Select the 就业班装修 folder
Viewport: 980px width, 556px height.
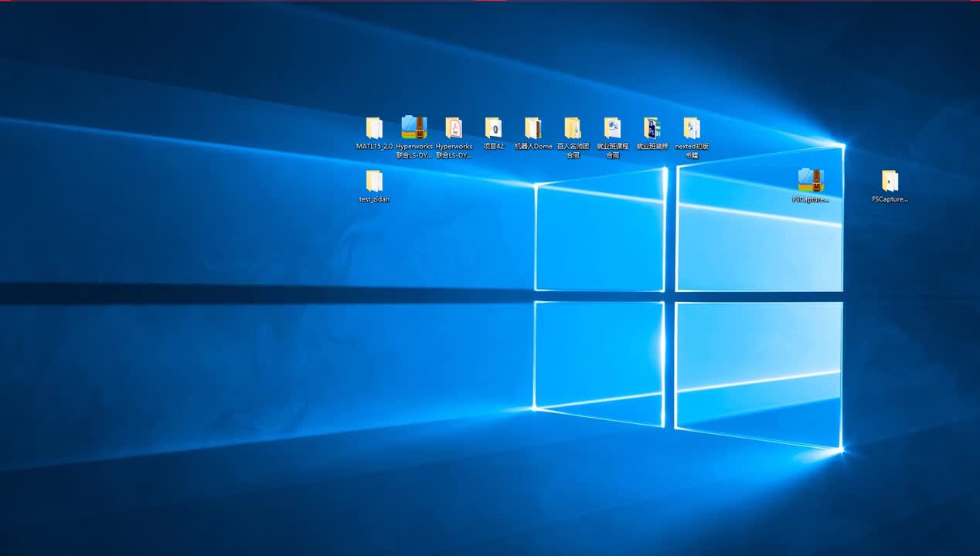(x=652, y=128)
